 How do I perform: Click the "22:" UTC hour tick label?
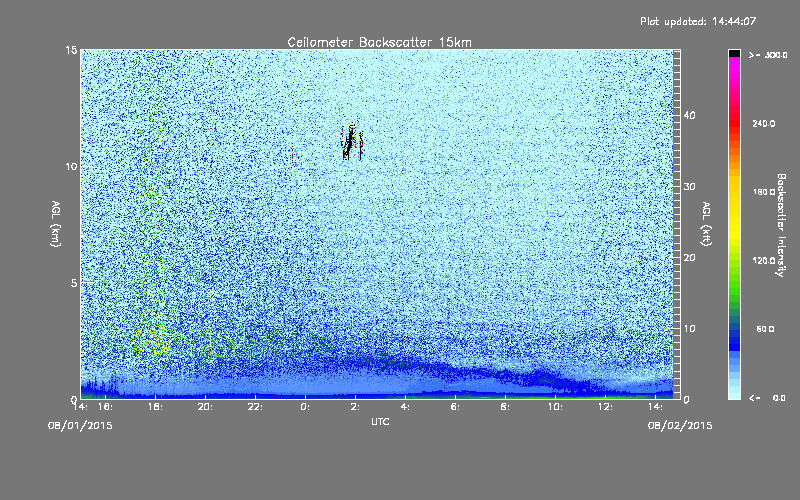point(255,407)
